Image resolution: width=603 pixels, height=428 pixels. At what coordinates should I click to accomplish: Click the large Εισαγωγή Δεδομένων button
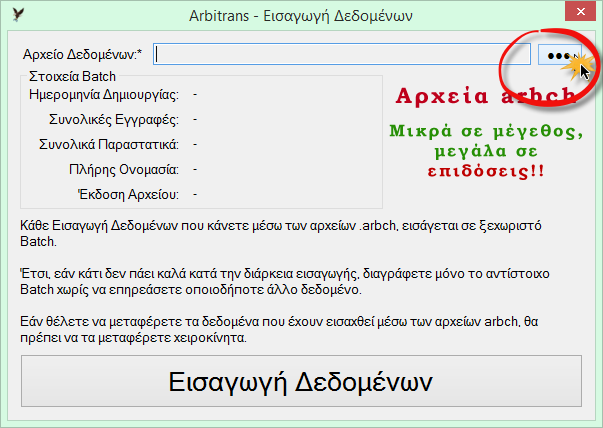[x=301, y=381]
